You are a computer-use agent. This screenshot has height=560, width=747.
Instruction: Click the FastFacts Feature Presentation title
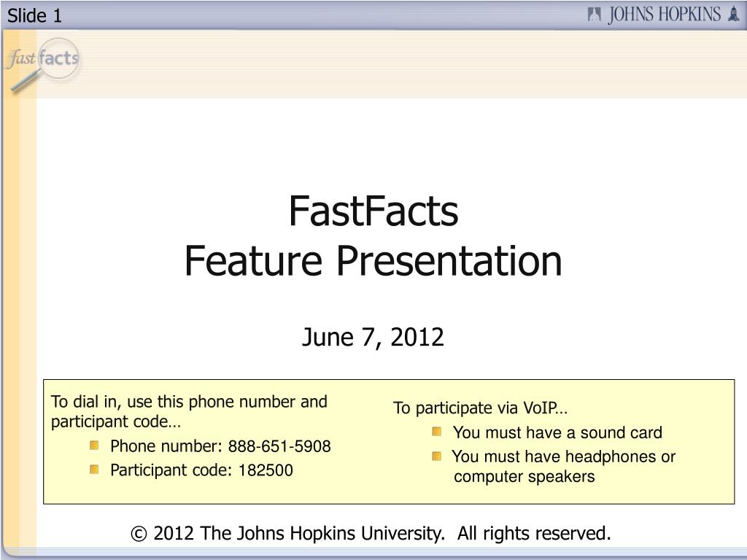tap(375, 235)
